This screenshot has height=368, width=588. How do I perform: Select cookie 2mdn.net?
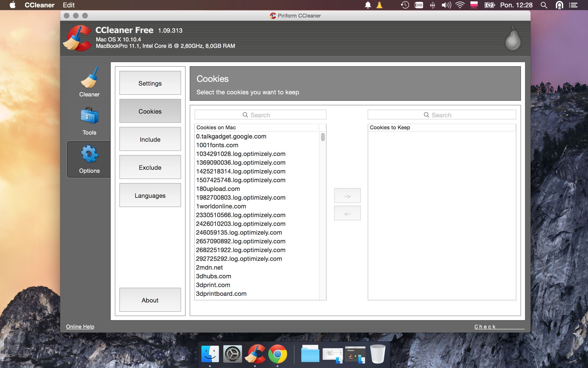point(257,267)
